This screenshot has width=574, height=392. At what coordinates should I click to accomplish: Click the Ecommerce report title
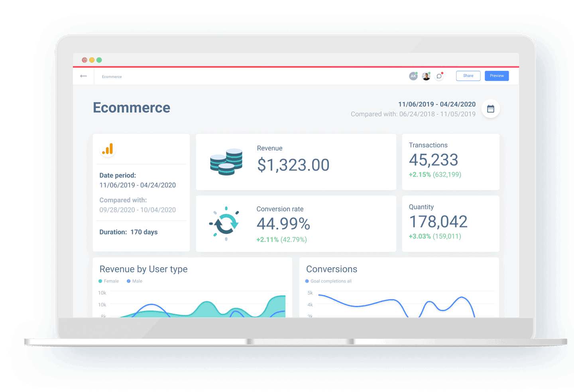click(131, 108)
